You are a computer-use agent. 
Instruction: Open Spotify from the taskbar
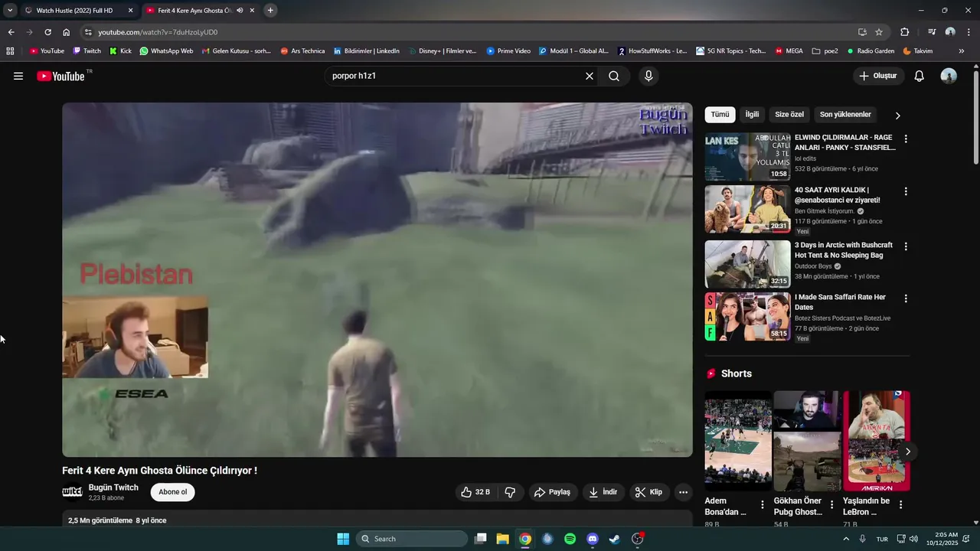(570, 539)
